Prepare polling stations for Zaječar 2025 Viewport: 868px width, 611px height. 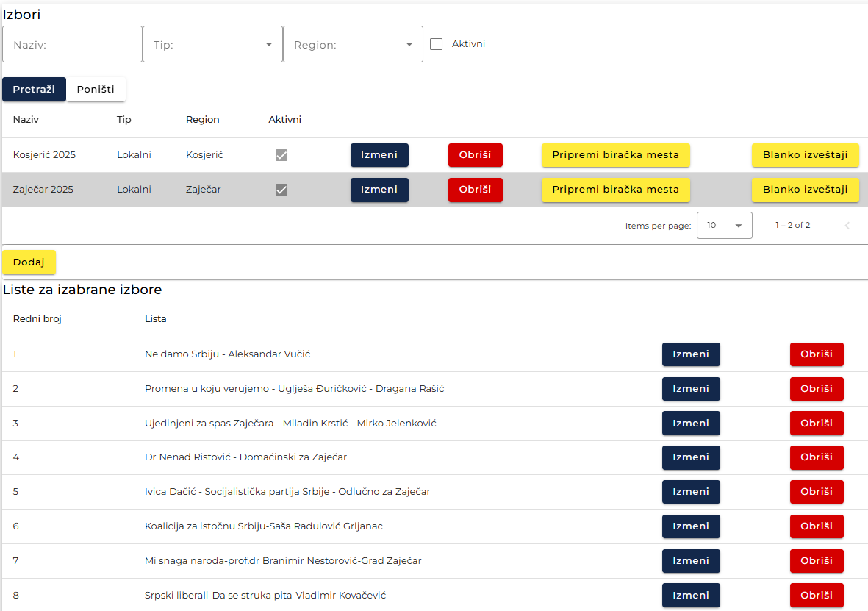[616, 190]
